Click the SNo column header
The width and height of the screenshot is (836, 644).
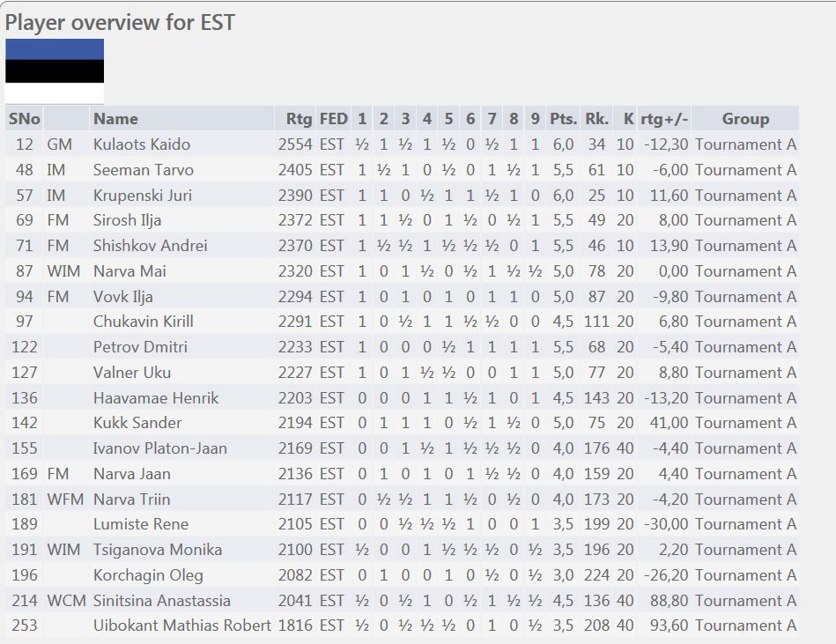tap(25, 118)
